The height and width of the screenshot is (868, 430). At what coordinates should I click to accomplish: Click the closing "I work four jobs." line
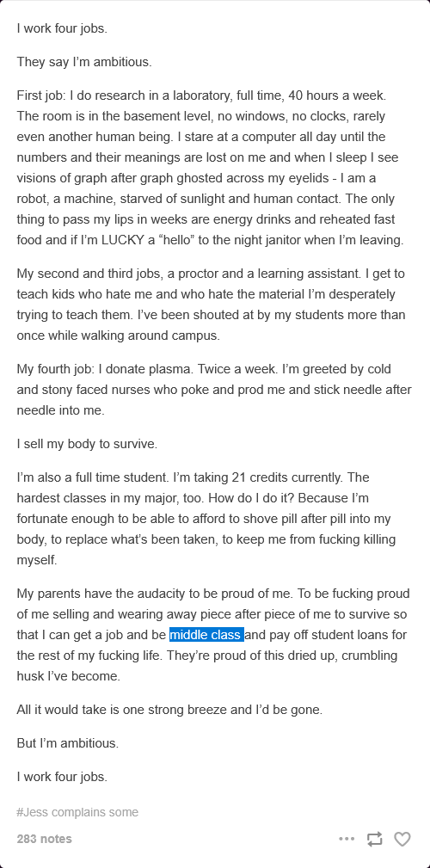(x=62, y=777)
